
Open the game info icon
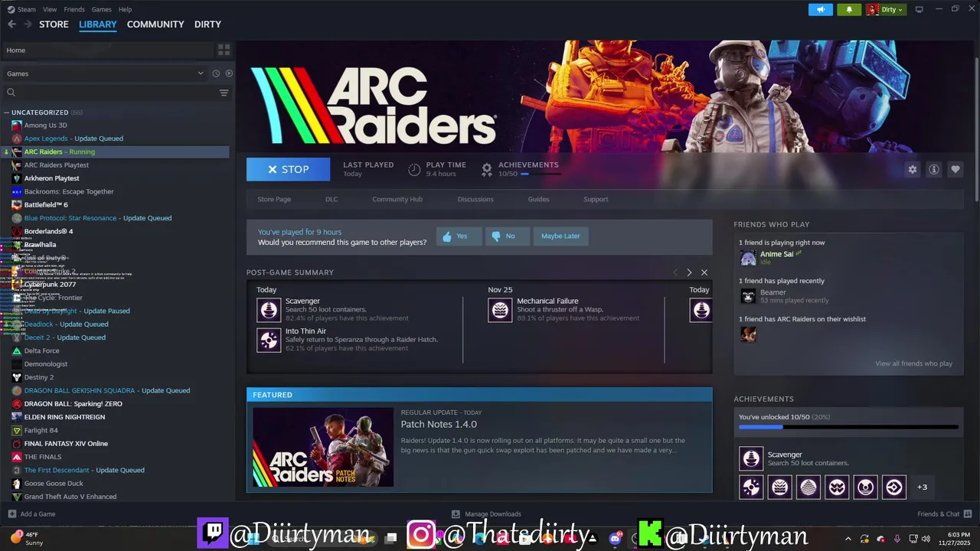[933, 169]
